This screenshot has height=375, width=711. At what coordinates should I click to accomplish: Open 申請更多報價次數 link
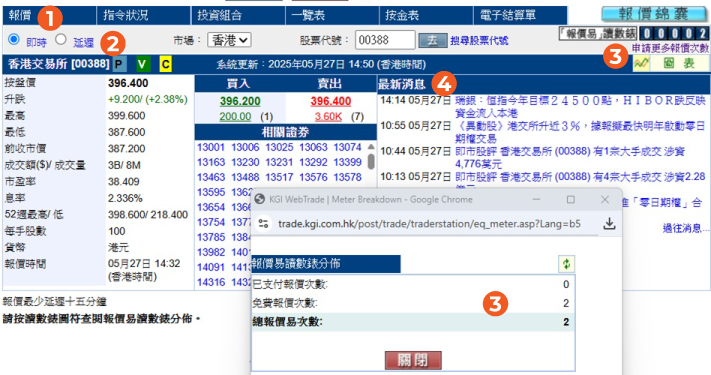[670, 48]
